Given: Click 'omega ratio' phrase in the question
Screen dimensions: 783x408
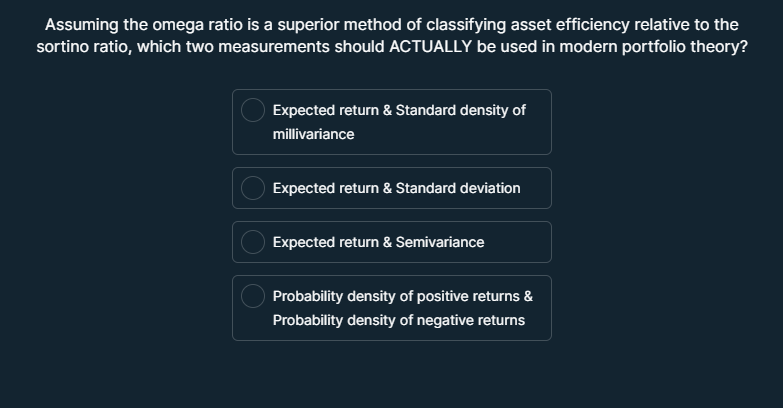Looking at the screenshot, I should tap(192, 24).
